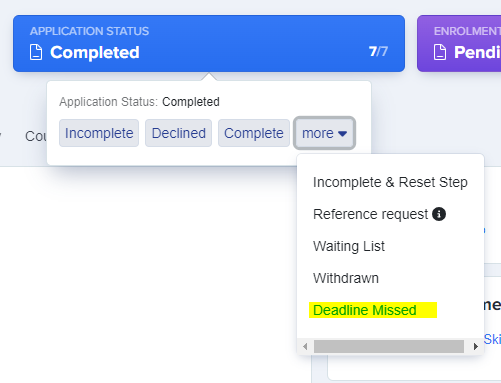The height and width of the screenshot is (383, 501).
Task: Click the left arrow of horizontal scrollbar
Action: (305, 347)
